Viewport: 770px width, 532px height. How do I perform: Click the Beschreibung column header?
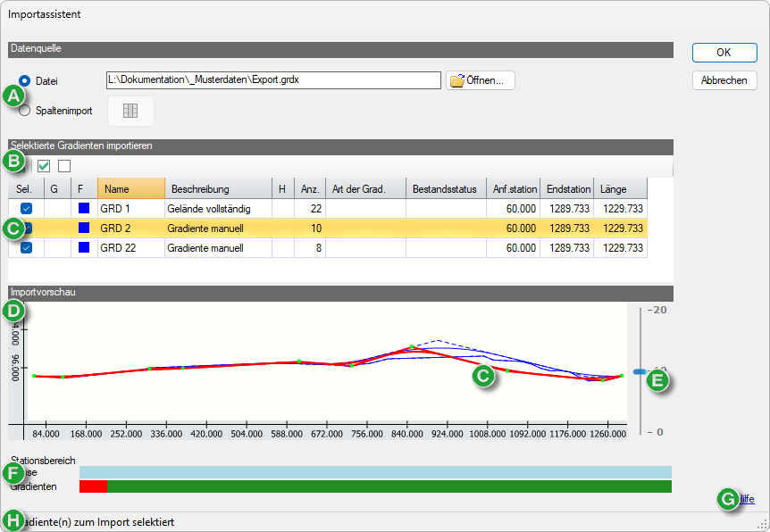coord(219,189)
